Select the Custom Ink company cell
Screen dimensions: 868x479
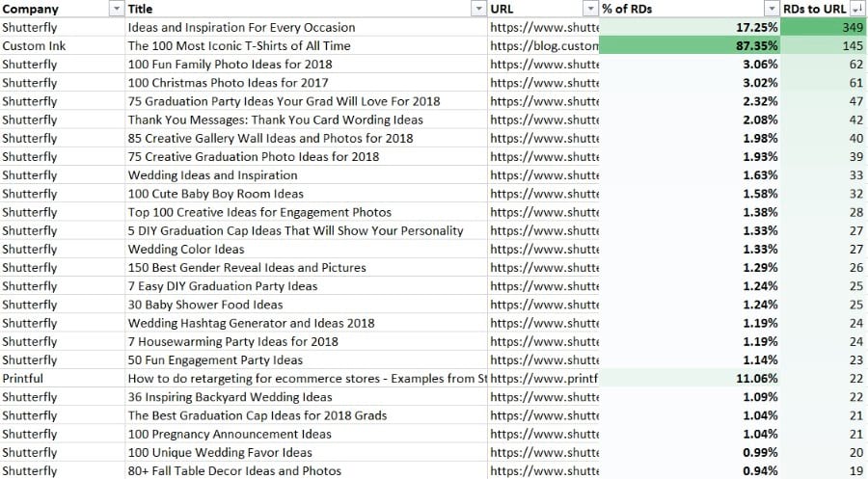pos(63,46)
